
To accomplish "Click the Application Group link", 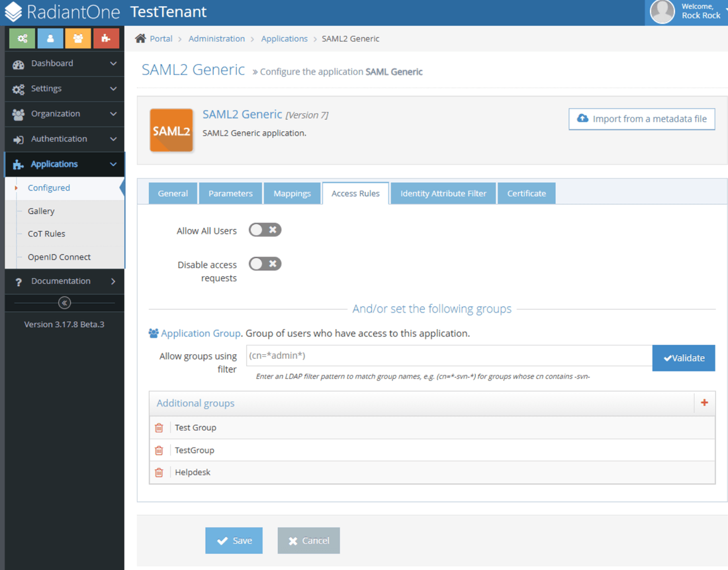I will 201,333.
